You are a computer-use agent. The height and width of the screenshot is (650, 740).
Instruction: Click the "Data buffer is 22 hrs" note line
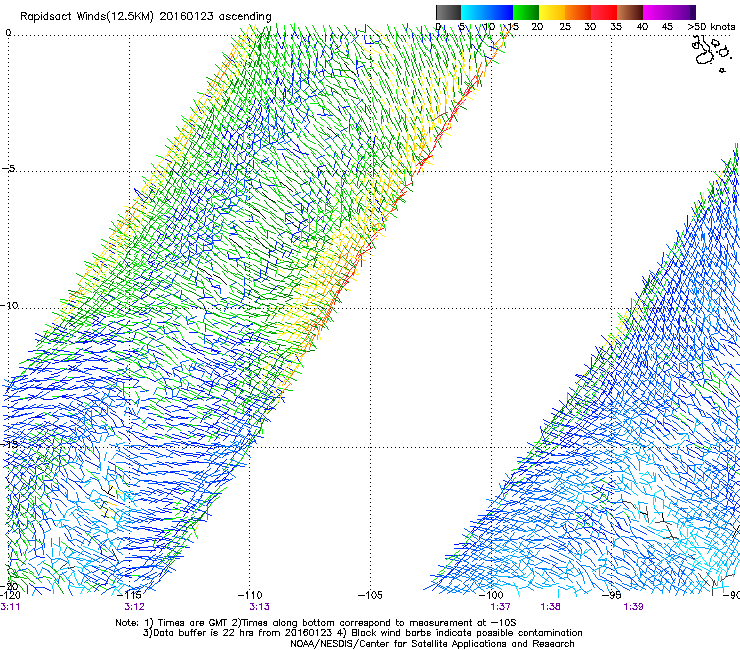pos(362,633)
